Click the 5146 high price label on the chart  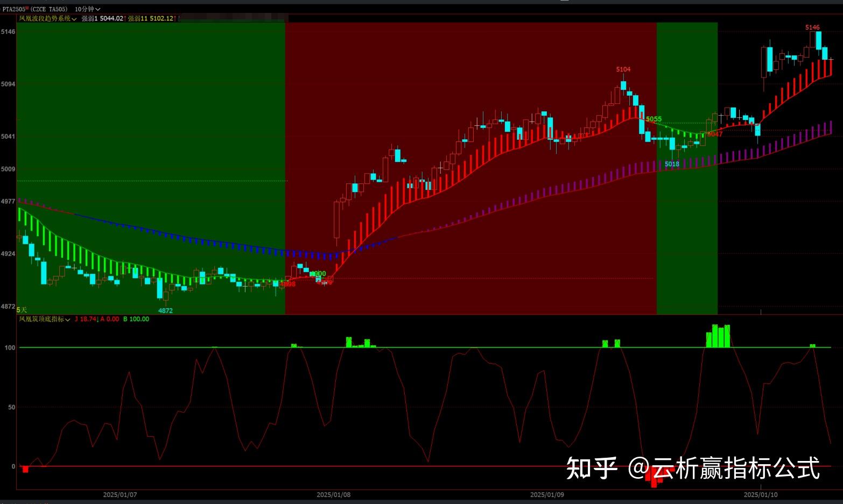tap(812, 27)
